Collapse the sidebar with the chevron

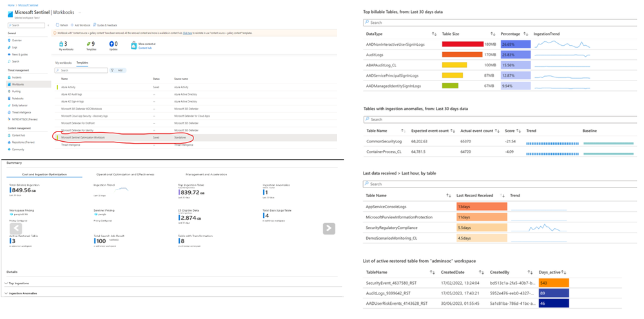coord(48,25)
